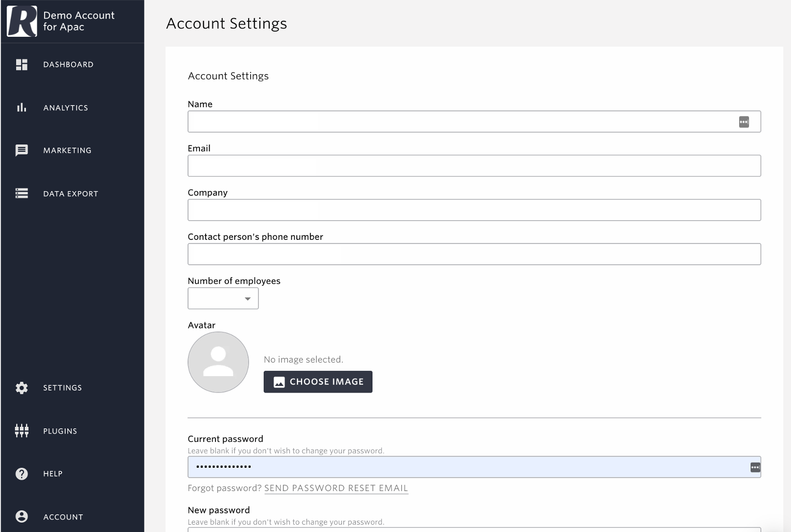Focus the Name input field
Screen dimensions: 791x532
[474, 122]
